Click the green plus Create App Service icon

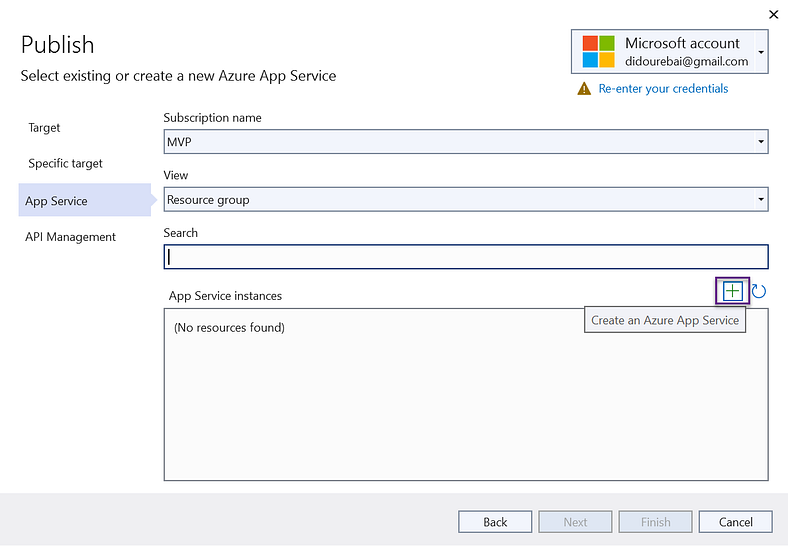(x=733, y=291)
